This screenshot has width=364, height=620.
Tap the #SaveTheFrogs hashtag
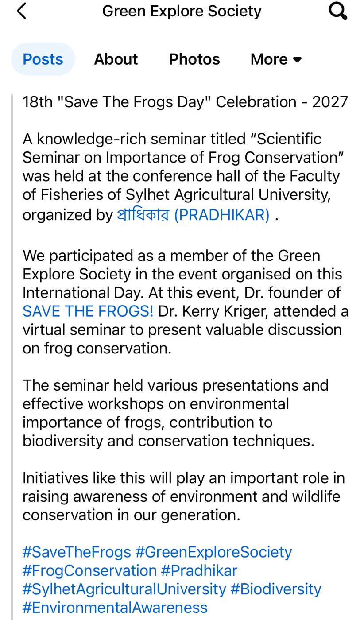pyautogui.click(x=77, y=552)
